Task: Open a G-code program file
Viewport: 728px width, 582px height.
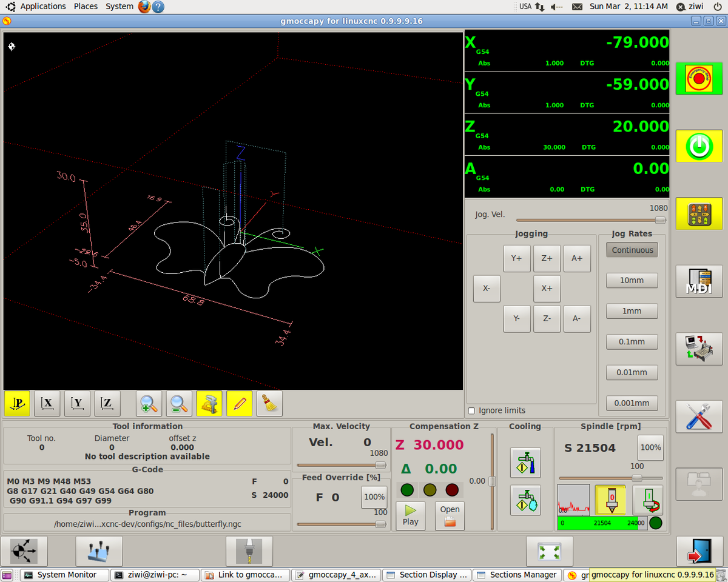Action: tap(450, 516)
